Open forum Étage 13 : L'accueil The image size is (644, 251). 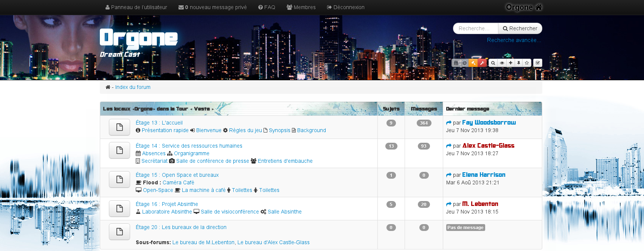coord(159,123)
